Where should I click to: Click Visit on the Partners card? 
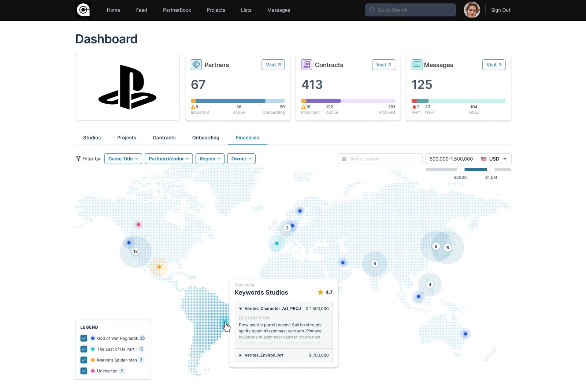273,65
